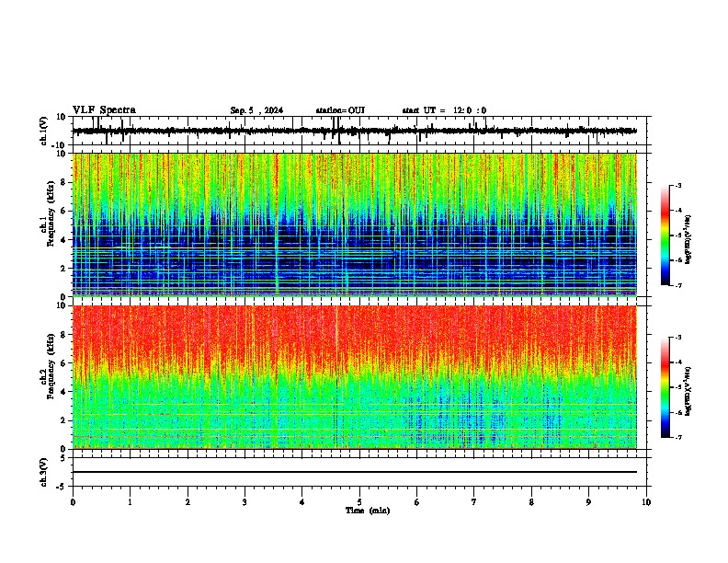Click the log(PSD) label beside ch.2 color scale
The width and height of the screenshot is (728, 563).
(688, 391)
